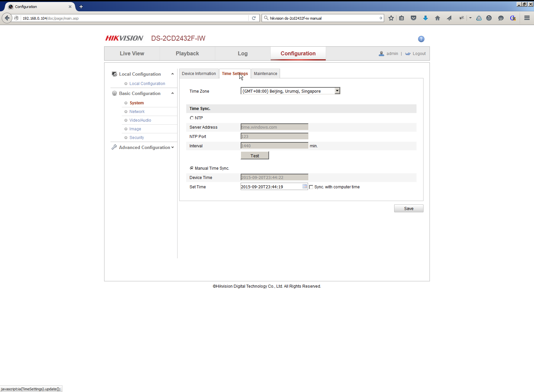Click the Logout link
The height and width of the screenshot is (392, 534).
(419, 54)
